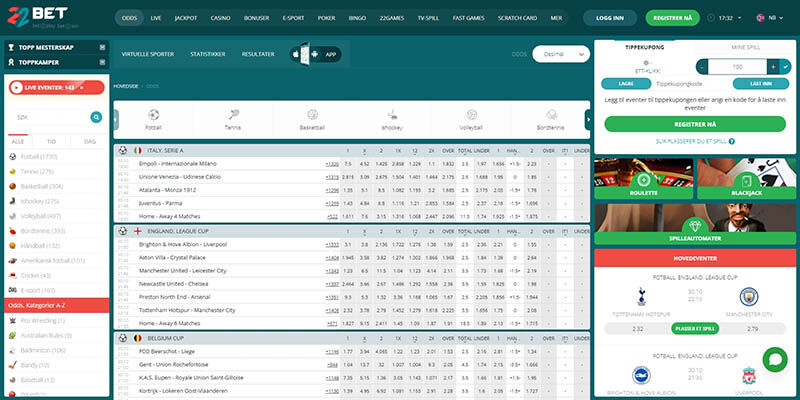Open the Casino menu item
This screenshot has width=800, height=400.
(220, 18)
